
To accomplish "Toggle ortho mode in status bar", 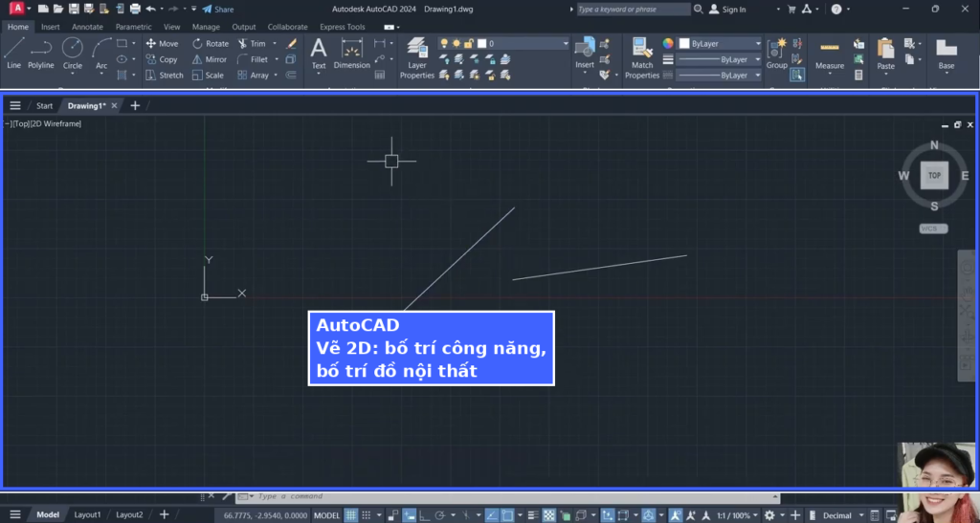I will pyautogui.click(x=424, y=515).
